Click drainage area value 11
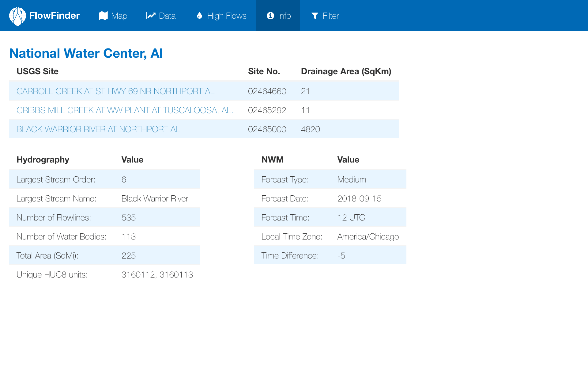 [x=305, y=110]
